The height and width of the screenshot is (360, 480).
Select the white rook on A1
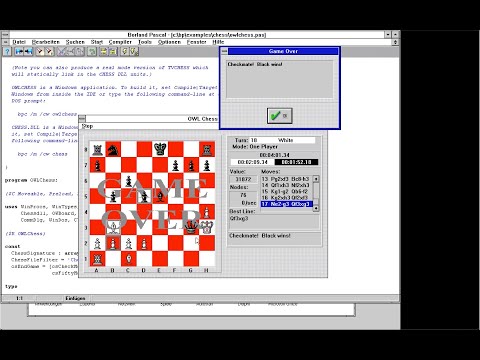point(97,259)
